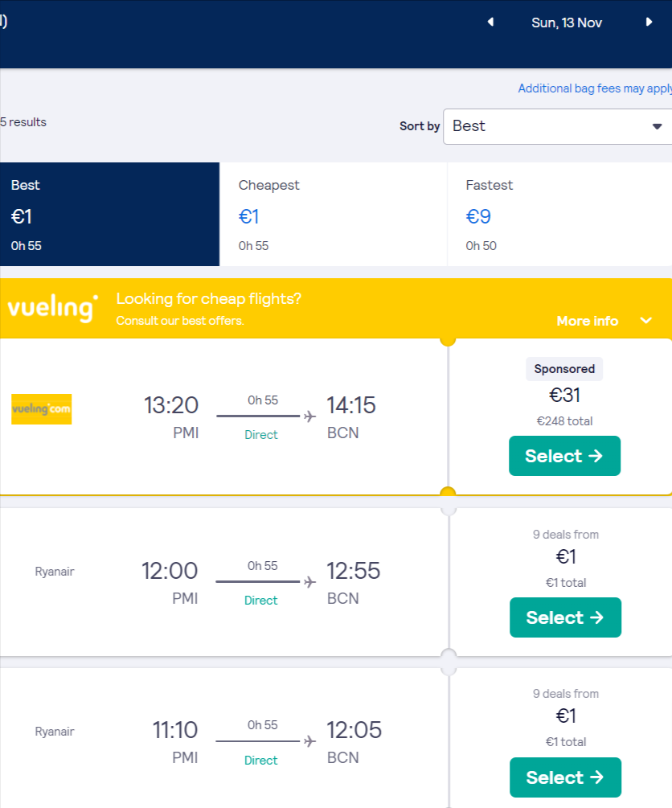This screenshot has width=672, height=808.
Task: Expand Vueling More info chevron
Action: coord(645,321)
